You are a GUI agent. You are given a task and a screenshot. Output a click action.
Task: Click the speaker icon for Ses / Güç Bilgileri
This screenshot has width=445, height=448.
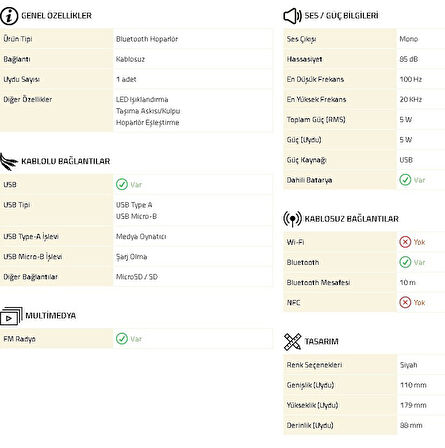pos(292,16)
